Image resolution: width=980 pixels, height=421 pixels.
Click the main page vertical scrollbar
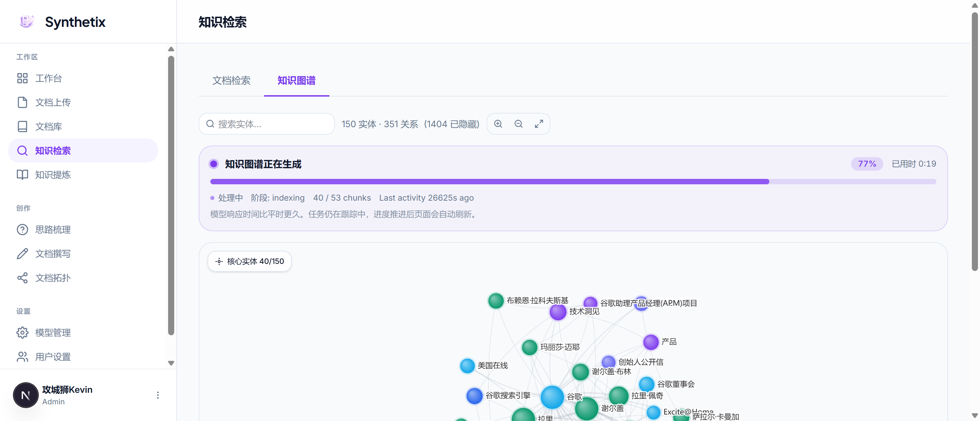[x=975, y=141]
